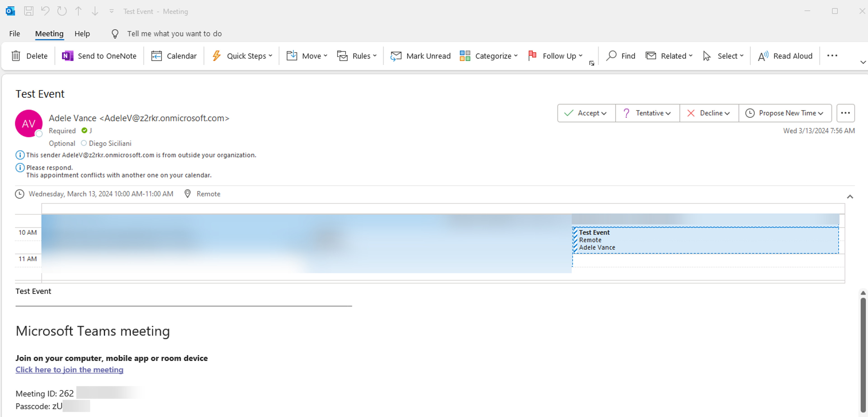Delete the meeting with trash icon
Screen dimensions: 868x417
(29, 56)
